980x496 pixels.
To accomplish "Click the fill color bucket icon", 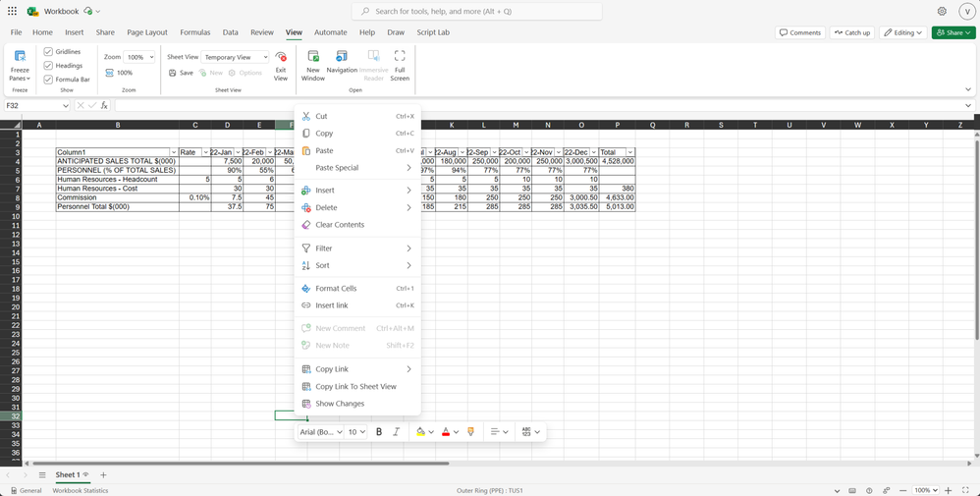I will pos(420,431).
